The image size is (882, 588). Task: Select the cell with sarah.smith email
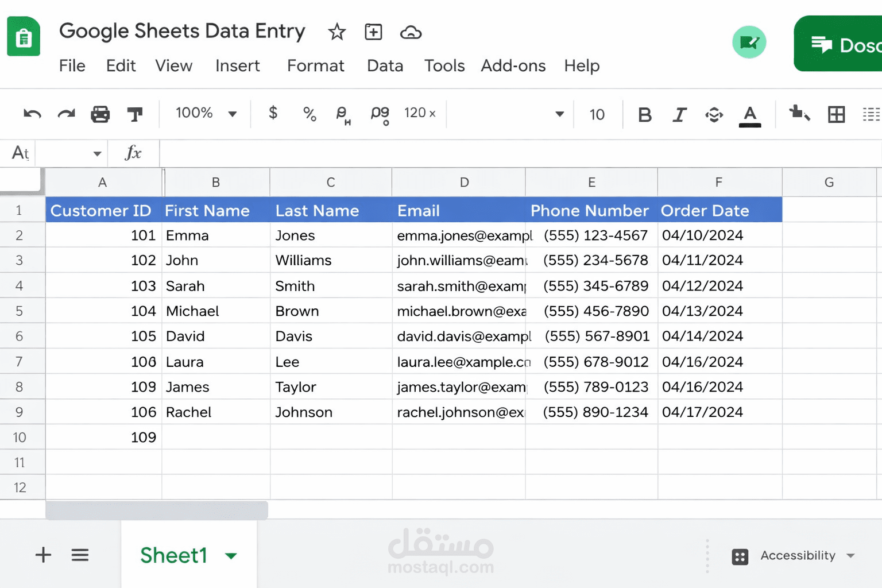point(459,286)
